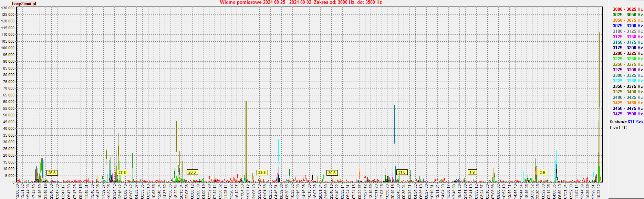Select the 29.8 date marker
The width and height of the screenshot is (644, 199).
(262, 172)
